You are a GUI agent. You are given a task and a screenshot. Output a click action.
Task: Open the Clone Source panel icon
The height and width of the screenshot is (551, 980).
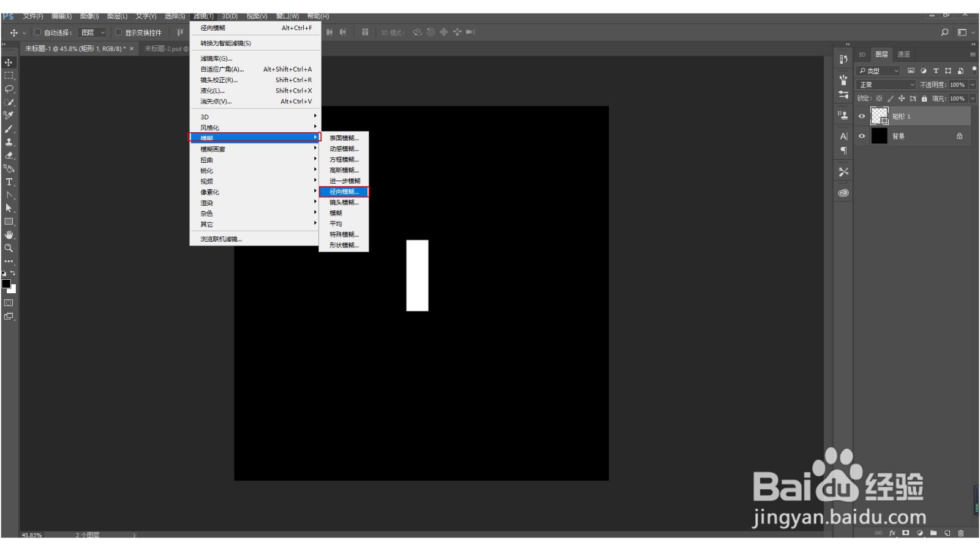(843, 115)
